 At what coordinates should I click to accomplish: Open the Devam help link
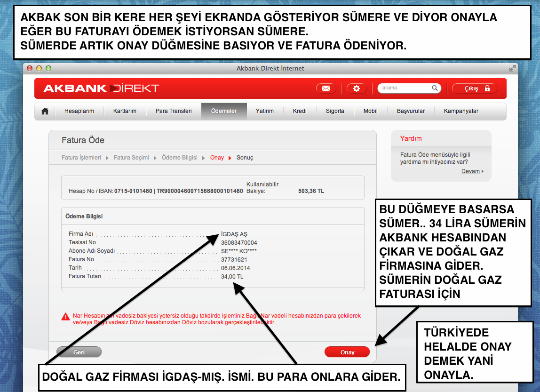click(470, 171)
